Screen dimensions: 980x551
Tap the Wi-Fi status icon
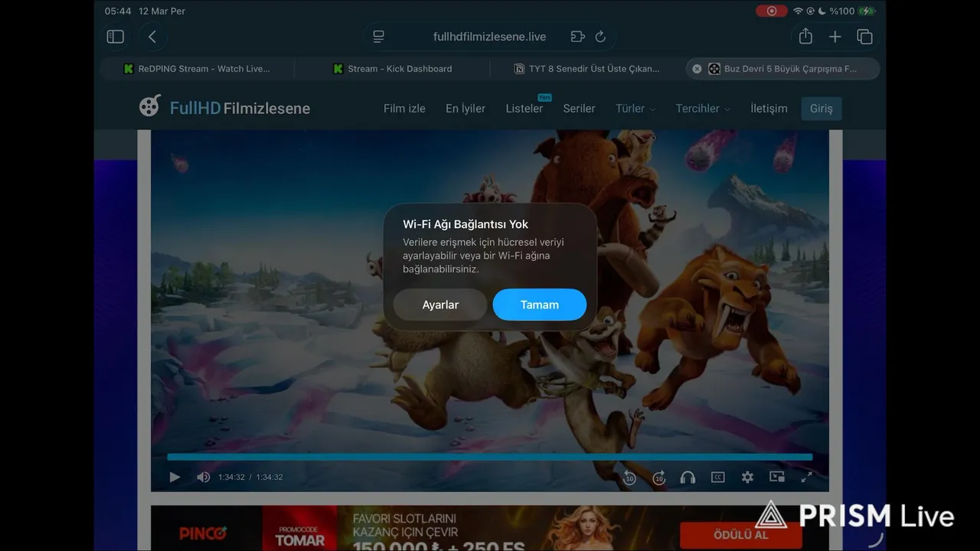click(x=798, y=11)
